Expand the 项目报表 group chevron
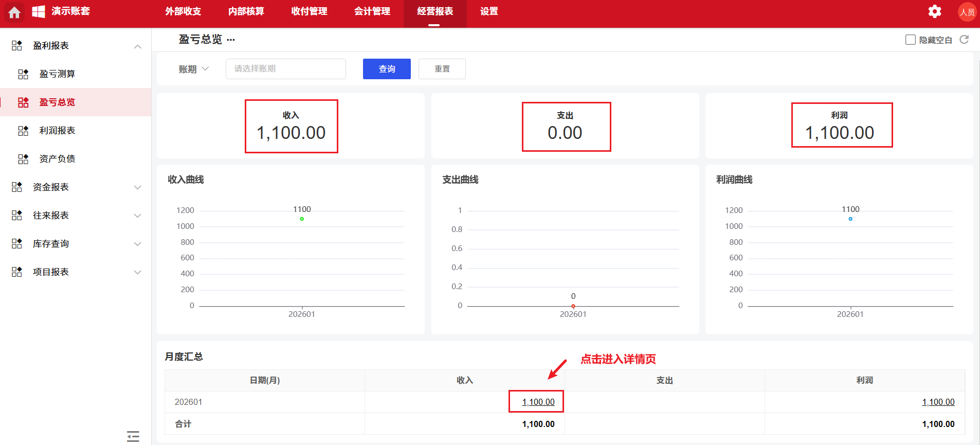 click(137, 272)
